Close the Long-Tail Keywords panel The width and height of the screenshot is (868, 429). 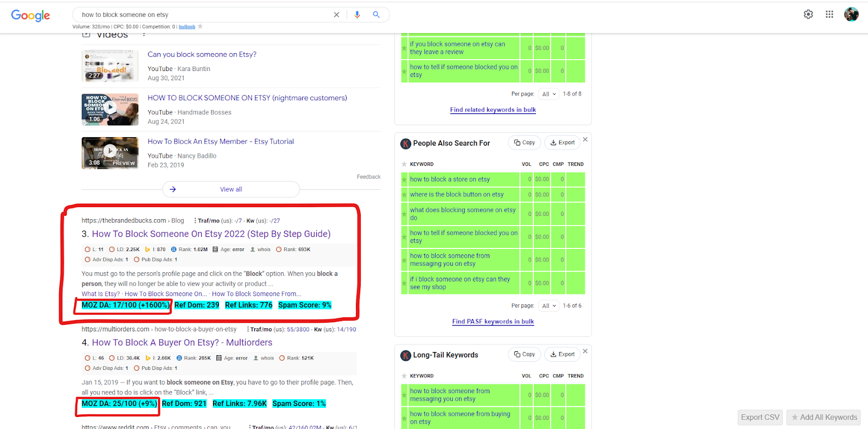tap(585, 351)
